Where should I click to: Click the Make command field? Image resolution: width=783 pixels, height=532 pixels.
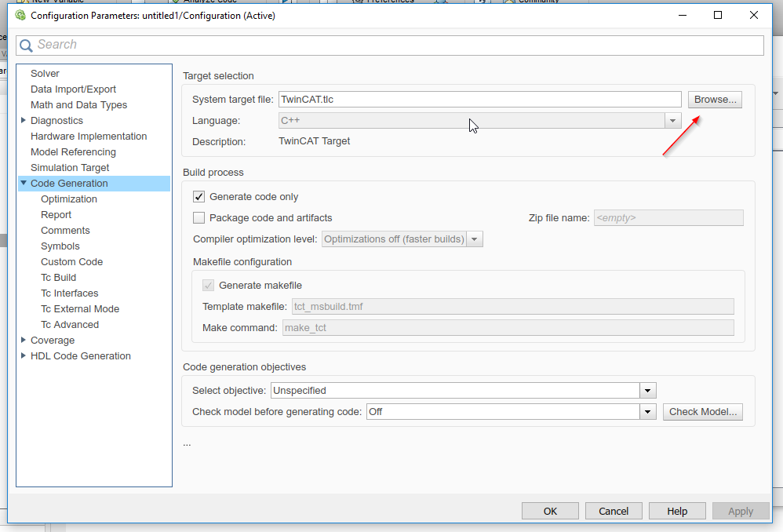(x=508, y=328)
